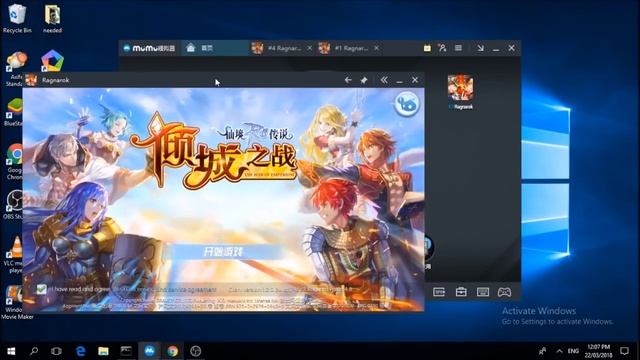Collapse Ragnarok window with double chevron

click(x=384, y=80)
